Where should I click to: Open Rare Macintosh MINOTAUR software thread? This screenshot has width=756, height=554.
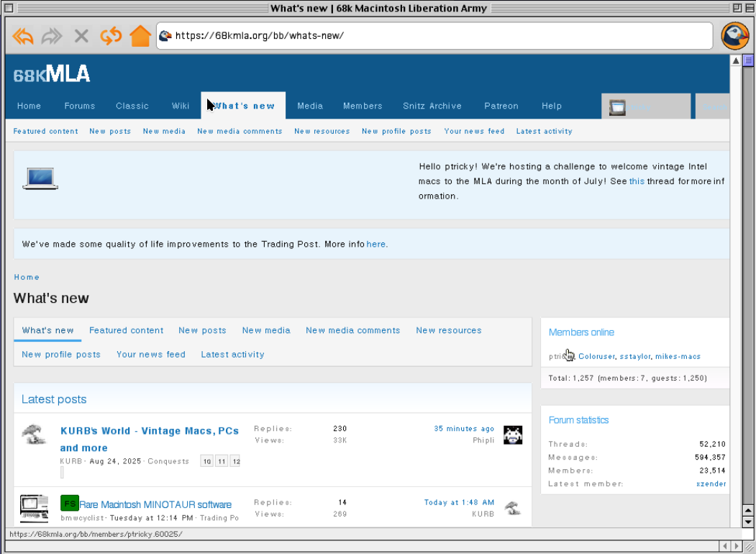coord(155,504)
